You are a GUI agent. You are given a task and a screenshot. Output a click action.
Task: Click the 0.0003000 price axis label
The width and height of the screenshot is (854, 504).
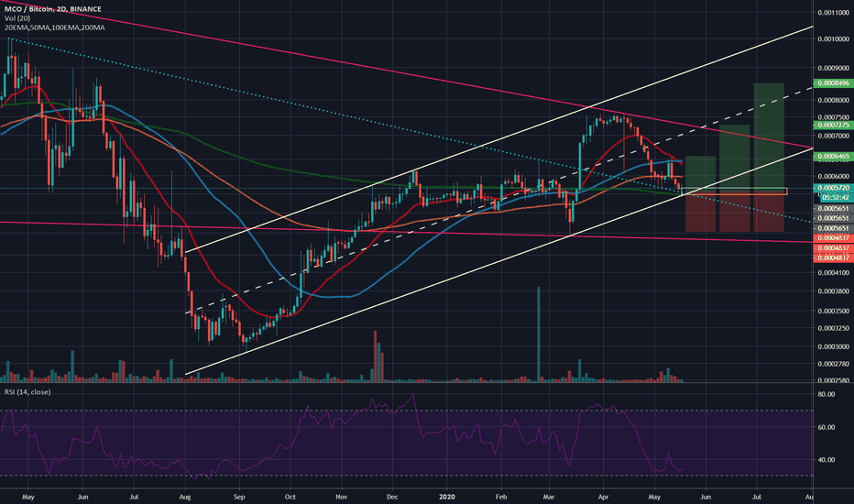833,346
